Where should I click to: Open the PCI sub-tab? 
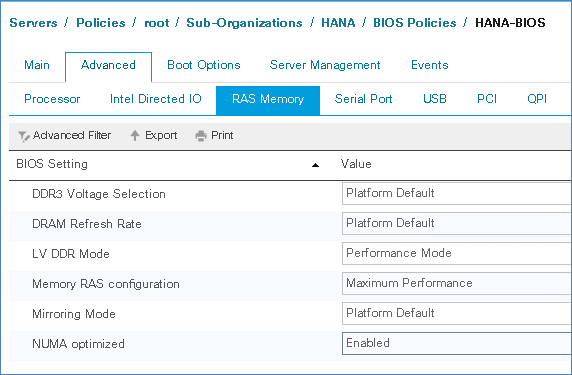point(487,99)
